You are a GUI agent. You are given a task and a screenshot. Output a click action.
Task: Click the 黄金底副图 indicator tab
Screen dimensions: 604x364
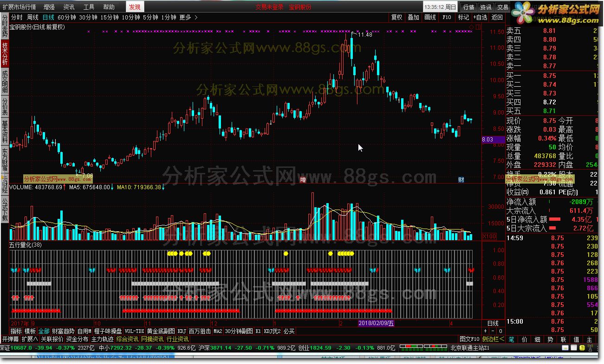[161, 331]
